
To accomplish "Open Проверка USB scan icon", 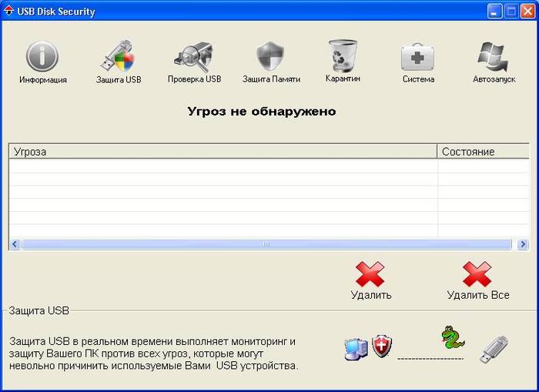I will (x=194, y=57).
